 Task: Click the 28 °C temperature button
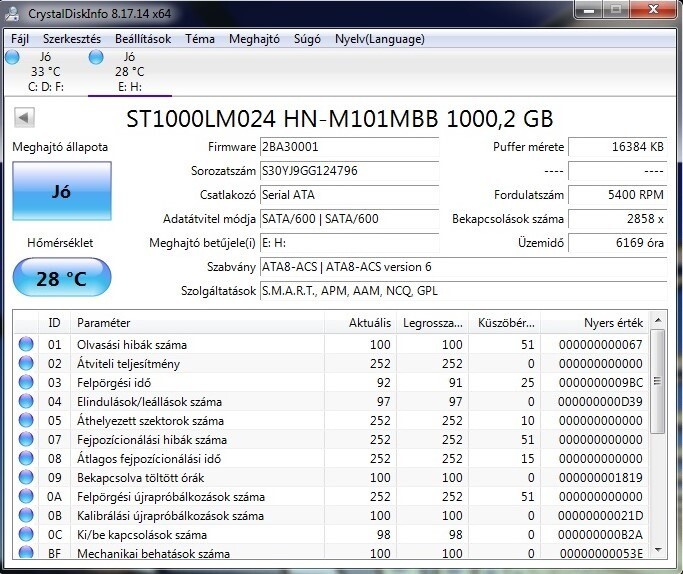[x=62, y=278]
